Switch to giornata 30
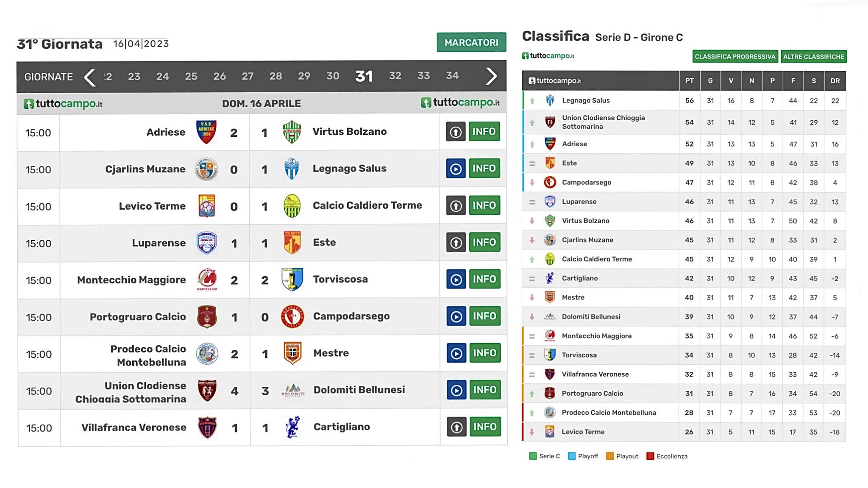 point(333,76)
